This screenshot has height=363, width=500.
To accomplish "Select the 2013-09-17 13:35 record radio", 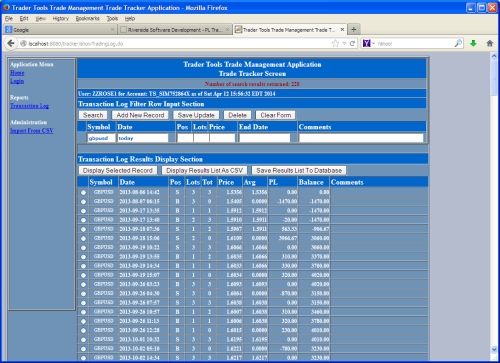I will 83,211.
